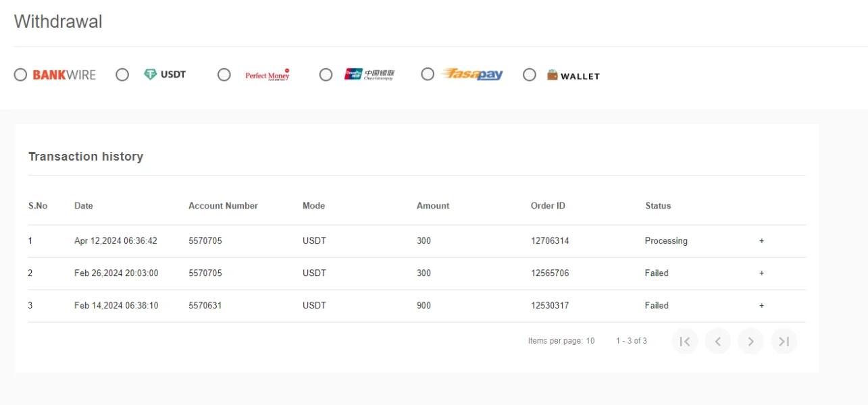The width and height of the screenshot is (868, 405).
Task: Click the Failed status for order 12565706
Action: [x=657, y=273]
